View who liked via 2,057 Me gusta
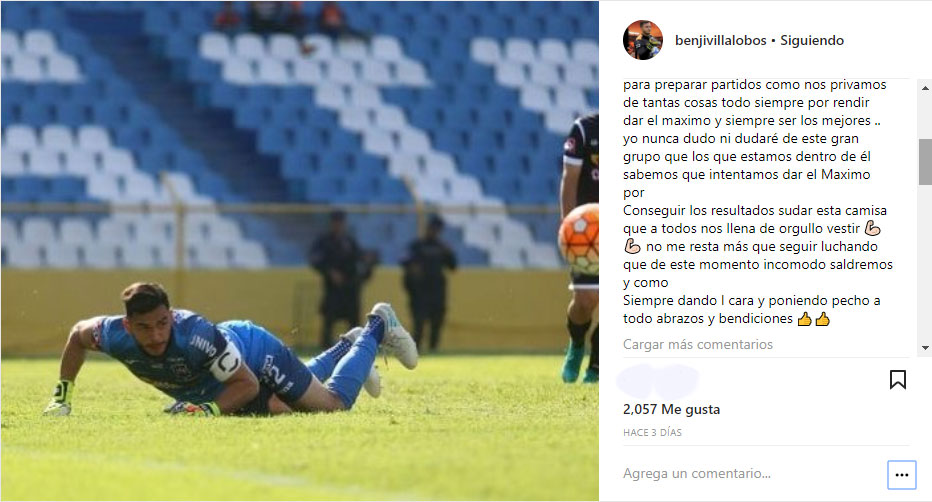 (x=672, y=409)
